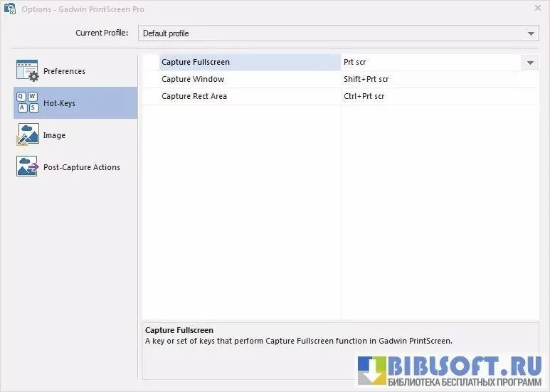This screenshot has height=392, width=550.
Task: Click the Post-Capture Actions arrow icon
Action: click(x=27, y=167)
